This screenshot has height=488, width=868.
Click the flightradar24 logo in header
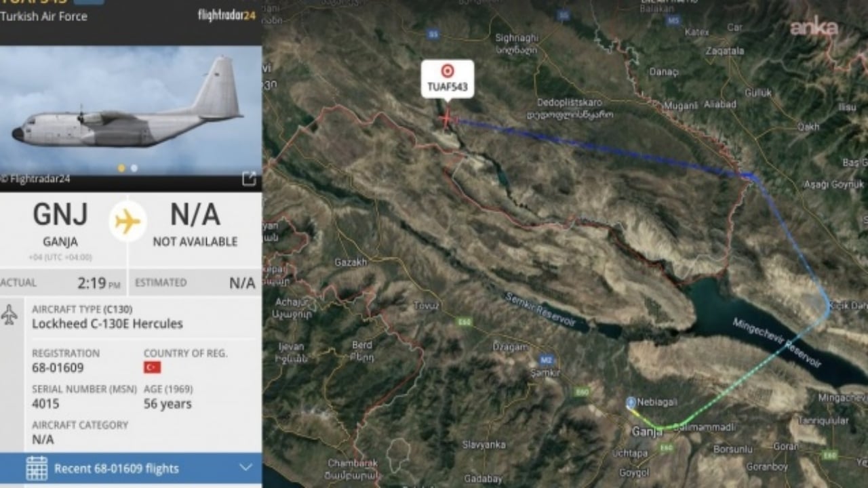click(x=226, y=15)
